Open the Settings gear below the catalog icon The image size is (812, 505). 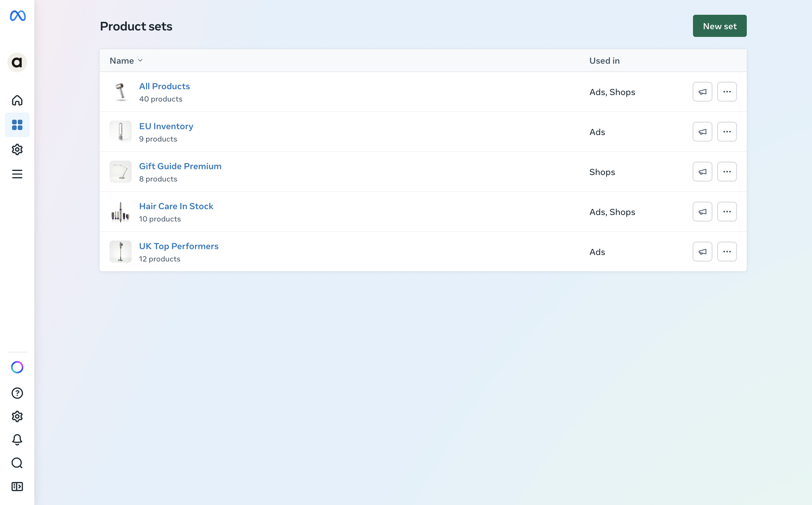[17, 149]
